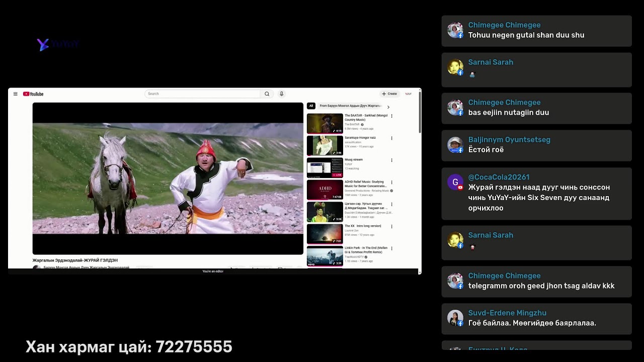The width and height of the screenshot is (644, 362).
Task: Select the All filter chip
Action: pyautogui.click(x=311, y=106)
